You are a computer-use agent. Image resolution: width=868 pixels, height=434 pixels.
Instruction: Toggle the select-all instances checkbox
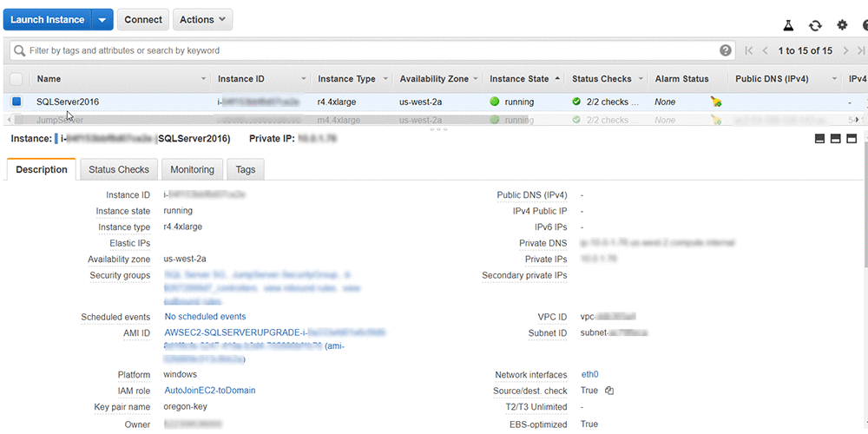pos(16,79)
